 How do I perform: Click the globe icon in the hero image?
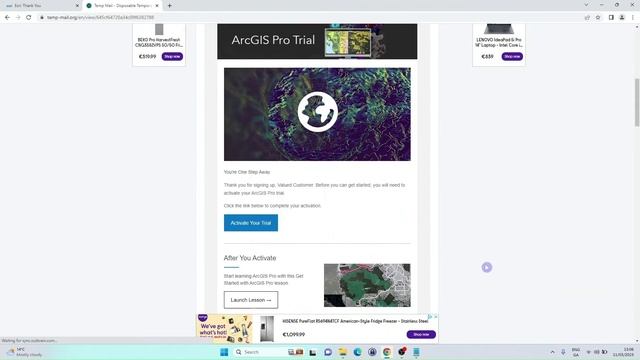point(318,112)
